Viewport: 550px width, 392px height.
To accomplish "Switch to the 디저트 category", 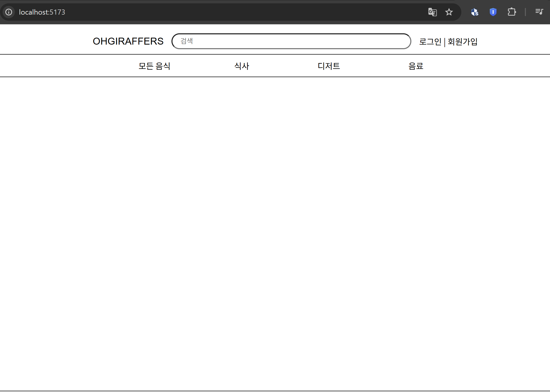I will (x=329, y=66).
